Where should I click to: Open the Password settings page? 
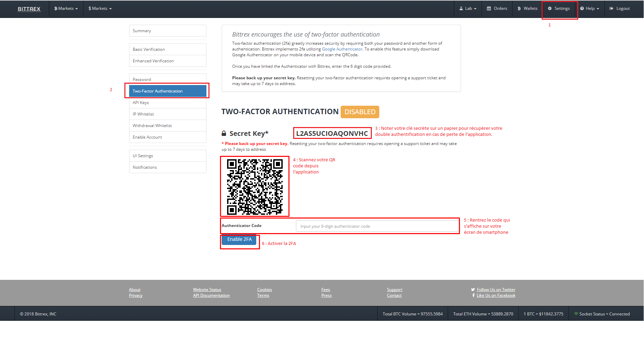[168, 79]
